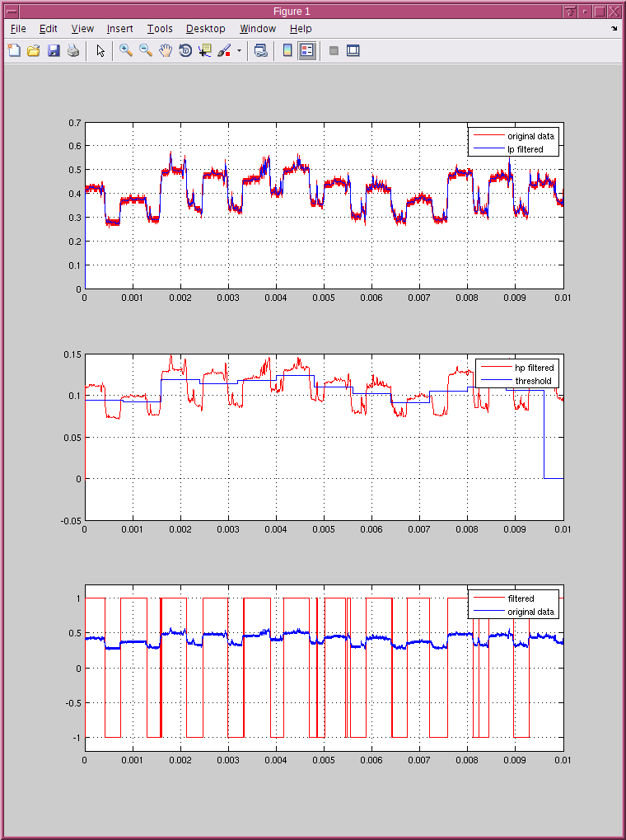Click the -1 y-axis tick label on bottom plot
Viewport: 626px width, 840px height.
(x=77, y=738)
